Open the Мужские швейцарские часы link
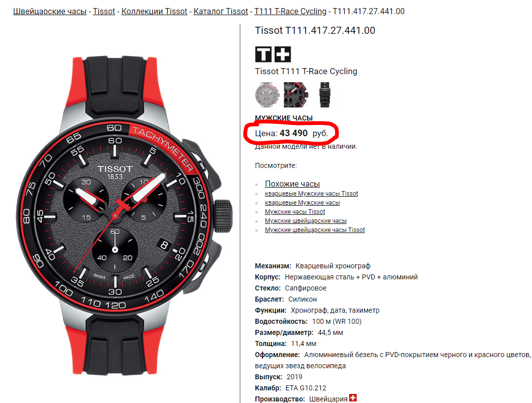Viewport: 532px width, 403px height. (x=306, y=221)
